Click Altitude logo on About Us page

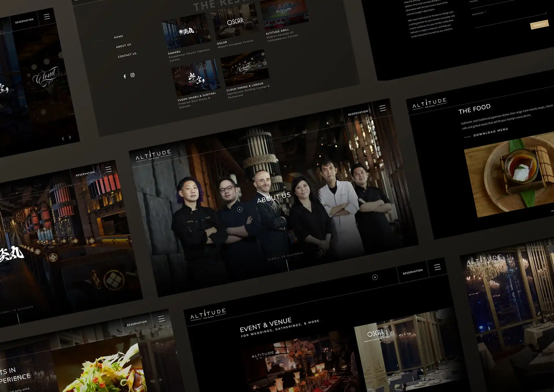click(x=154, y=155)
